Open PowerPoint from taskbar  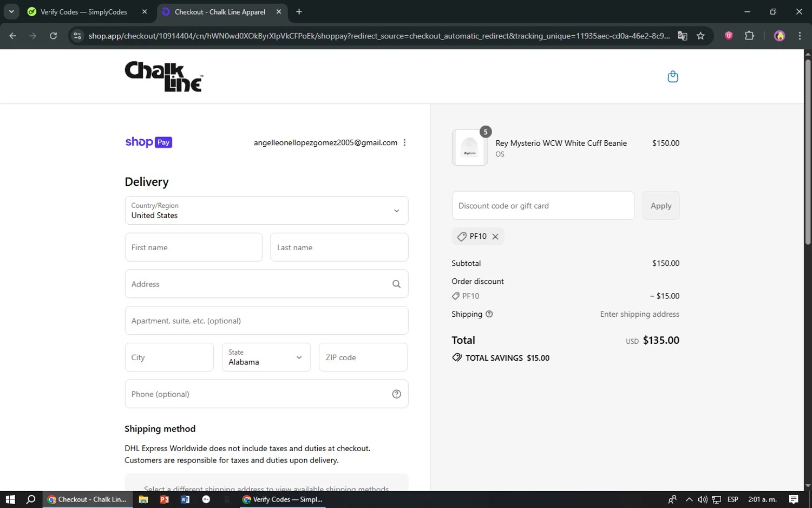click(x=164, y=499)
